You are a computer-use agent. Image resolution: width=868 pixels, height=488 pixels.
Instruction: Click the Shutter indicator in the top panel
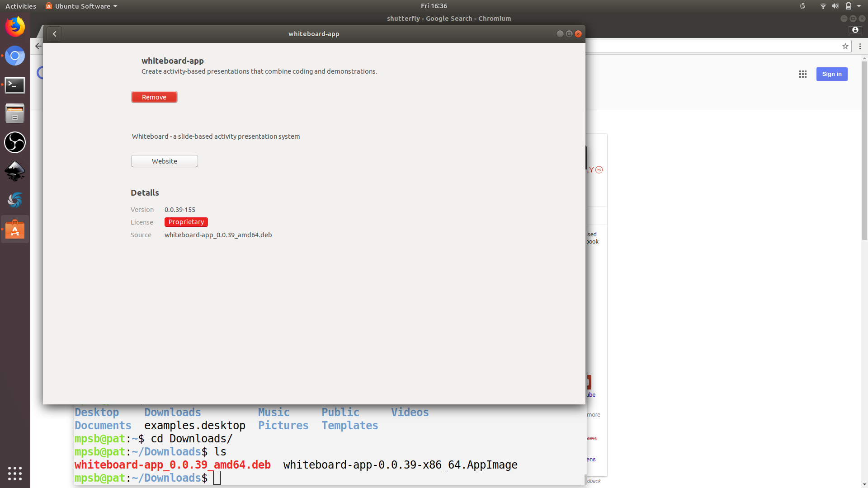pos(802,6)
